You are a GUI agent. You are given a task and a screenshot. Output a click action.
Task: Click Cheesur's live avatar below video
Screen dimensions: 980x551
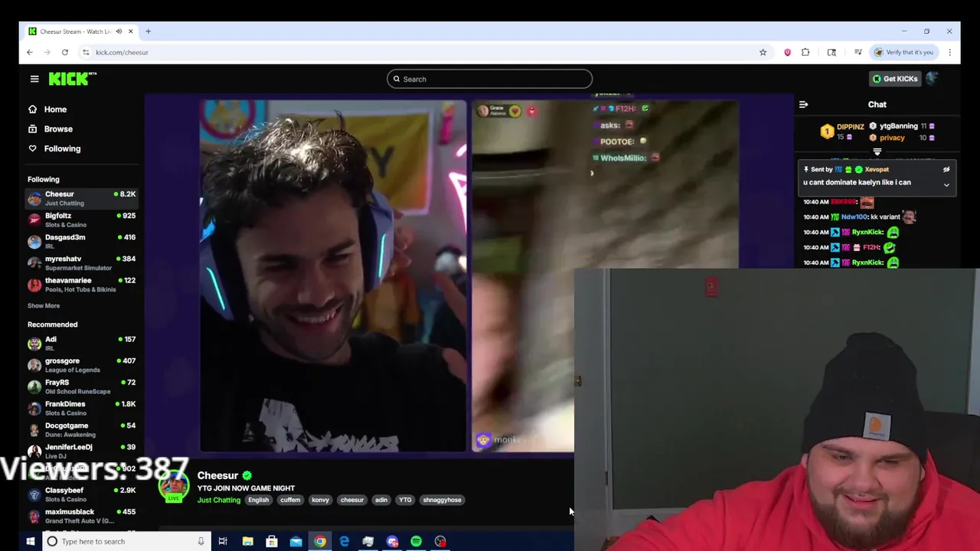[174, 487]
